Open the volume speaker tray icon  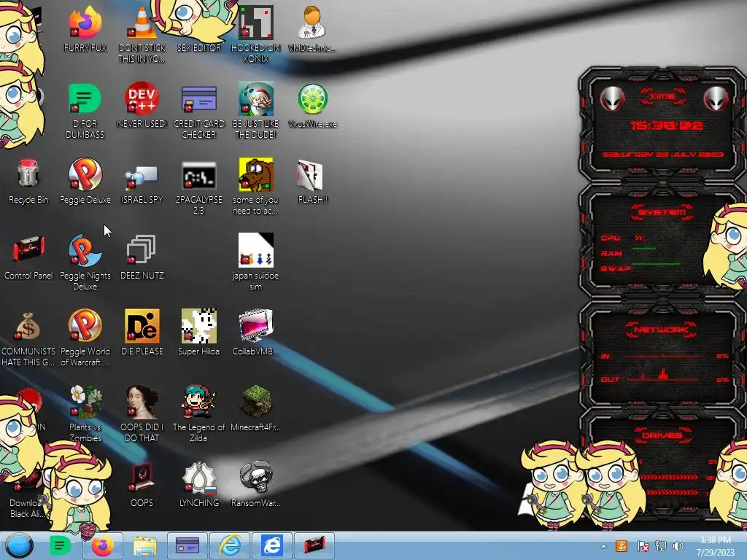click(678, 546)
